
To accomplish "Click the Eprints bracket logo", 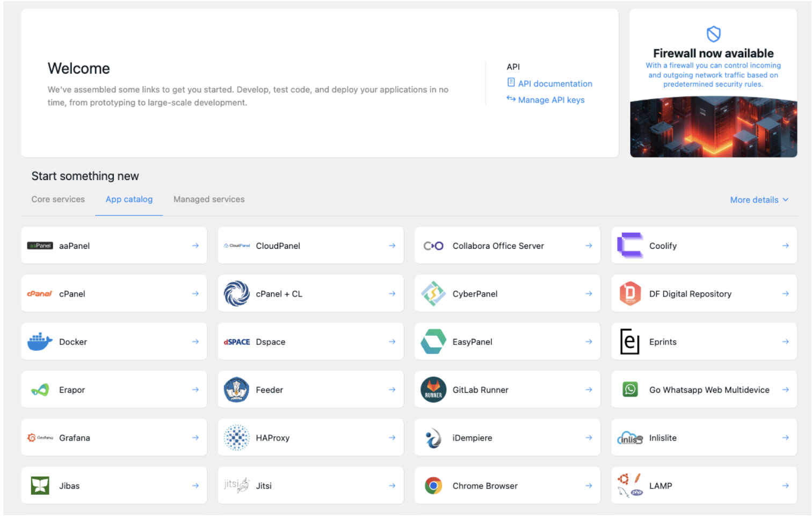I will (x=630, y=342).
